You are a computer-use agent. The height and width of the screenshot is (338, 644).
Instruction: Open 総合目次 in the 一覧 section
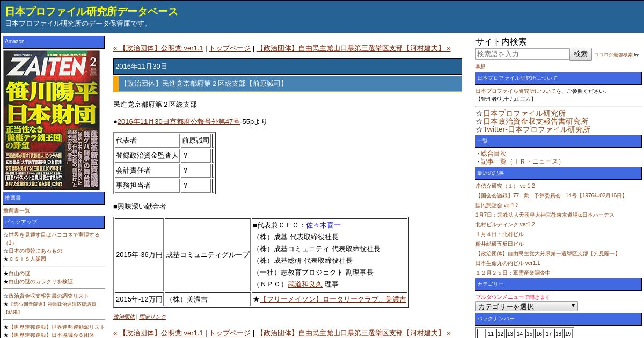(493, 153)
